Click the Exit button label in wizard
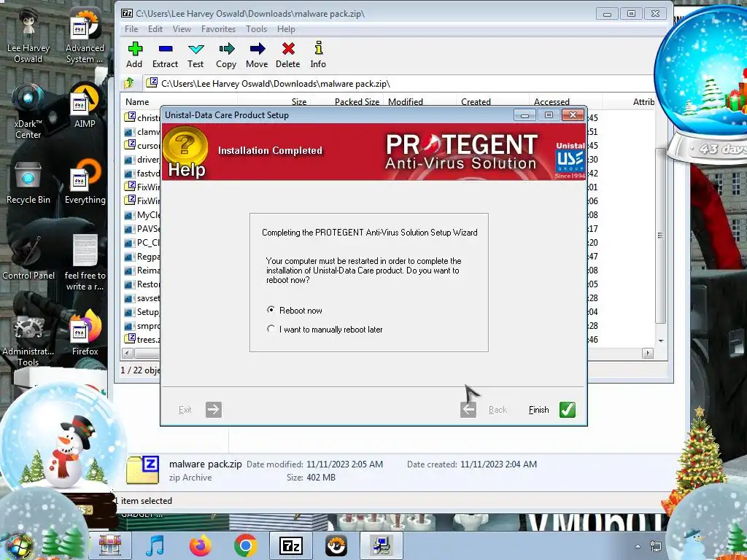Viewport: 747px width, 560px height. pyautogui.click(x=185, y=410)
